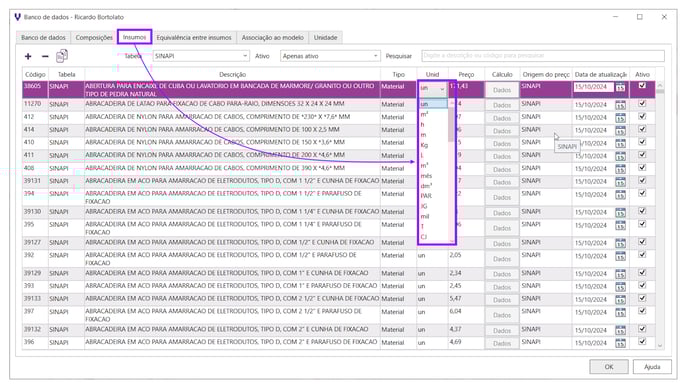Image resolution: width=688 pixels, height=387 pixels.
Task: Add a new insumo with plus icon
Action: (28, 56)
